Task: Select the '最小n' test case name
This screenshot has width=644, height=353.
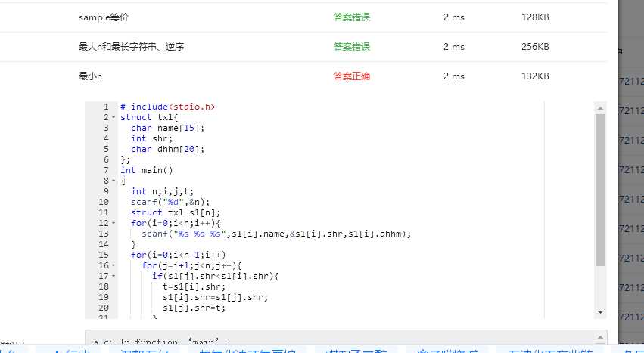Action: click(x=90, y=76)
